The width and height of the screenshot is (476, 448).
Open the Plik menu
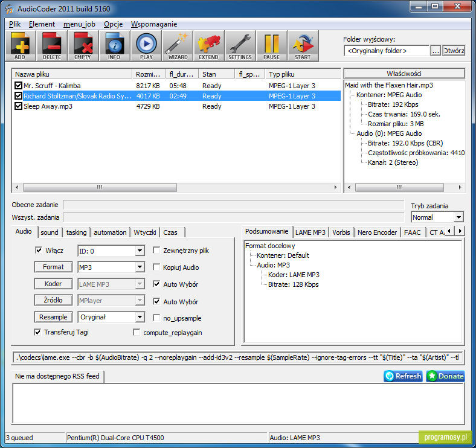tap(14, 24)
